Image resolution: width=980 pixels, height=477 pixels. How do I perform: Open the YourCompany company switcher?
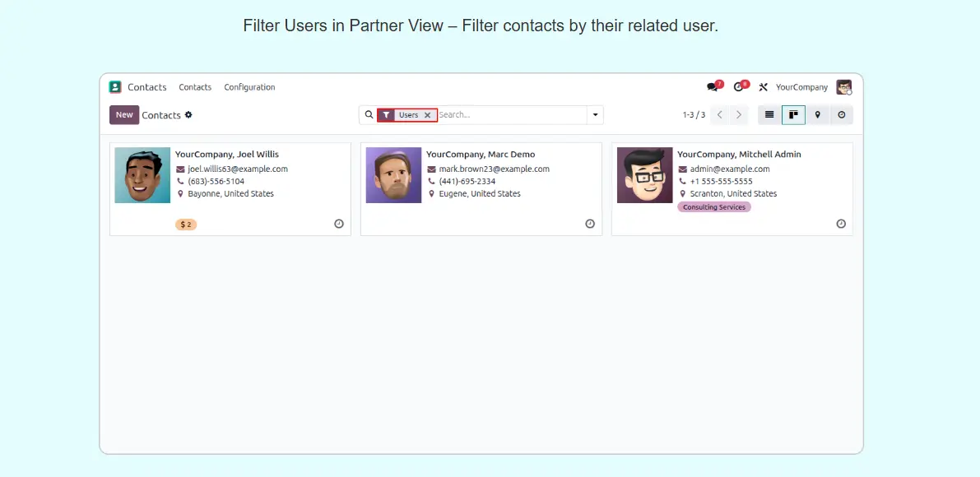801,87
